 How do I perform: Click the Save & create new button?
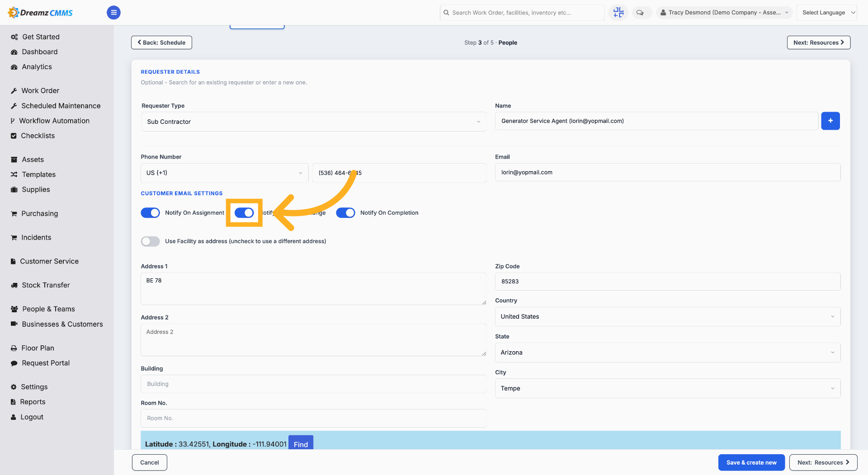click(751, 462)
